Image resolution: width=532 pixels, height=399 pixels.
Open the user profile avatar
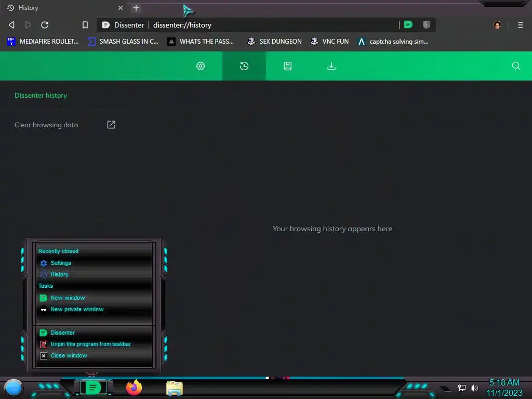497,25
